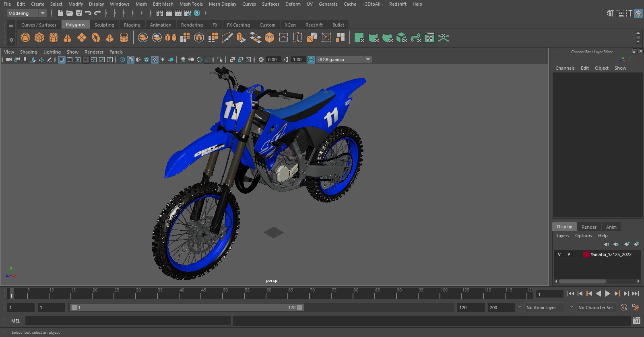Click the Undo arrow icon
This screenshot has height=337, width=644.
click(x=88, y=13)
